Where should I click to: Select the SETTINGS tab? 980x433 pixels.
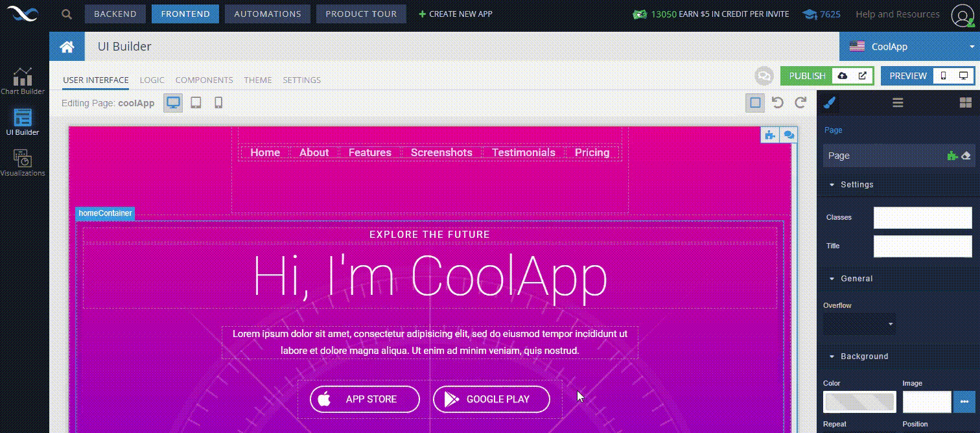point(301,80)
